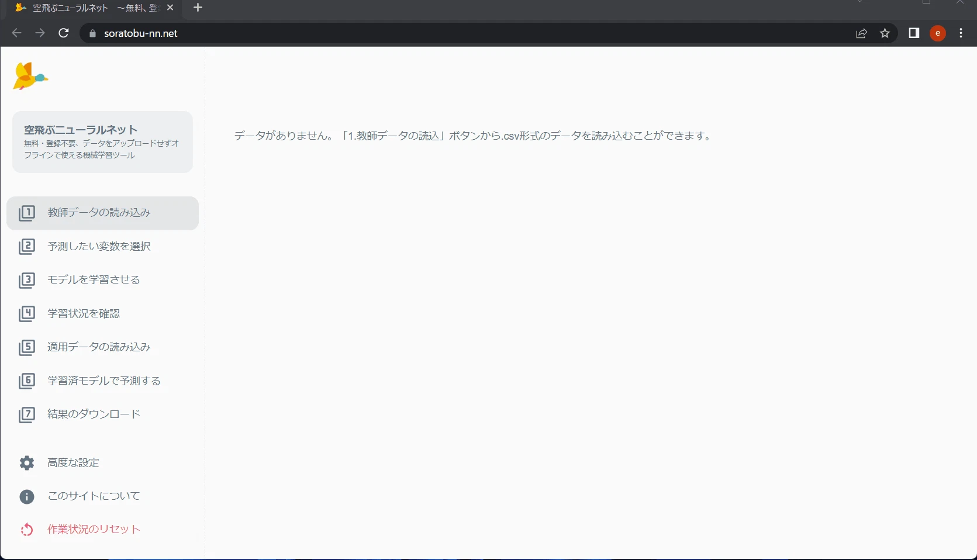Open 学習済モデルで予測する step
977x560 pixels.
pos(102,381)
